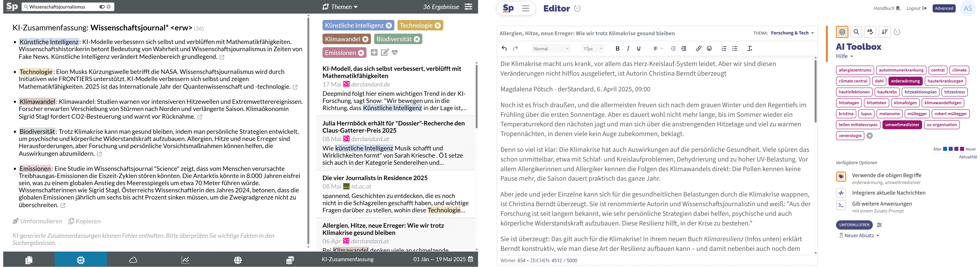The height and width of the screenshot is (267, 980).
Task: Remove the Klimawandel topic tag
Action: (365, 39)
